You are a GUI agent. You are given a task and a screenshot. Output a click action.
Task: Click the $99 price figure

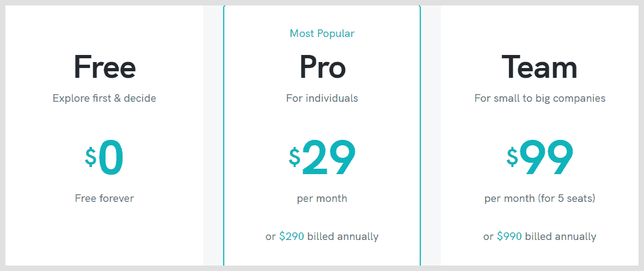point(539,158)
